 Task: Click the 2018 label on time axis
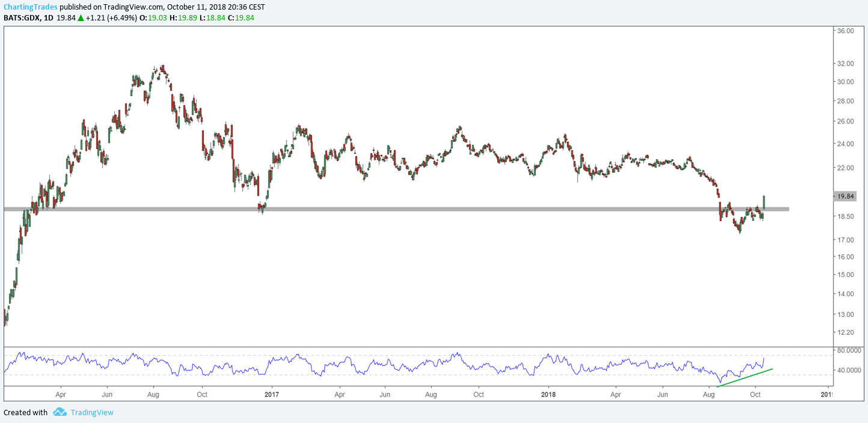[548, 395]
